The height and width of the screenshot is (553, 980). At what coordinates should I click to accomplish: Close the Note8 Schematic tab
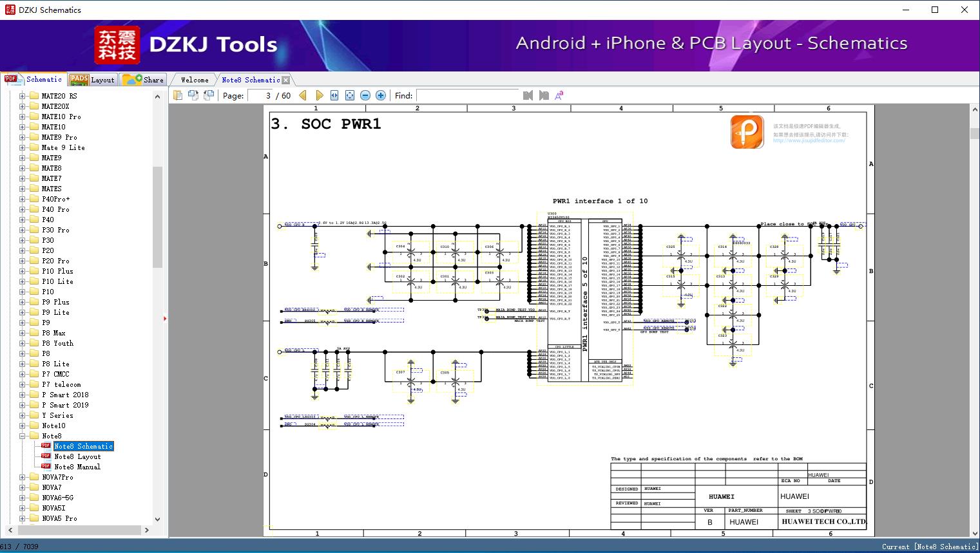click(x=286, y=80)
